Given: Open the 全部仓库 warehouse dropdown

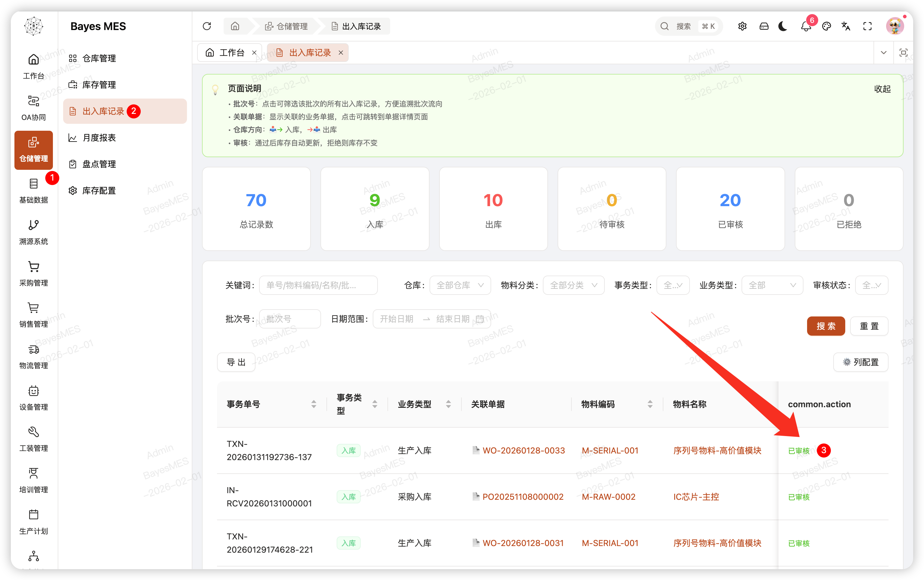Looking at the screenshot, I should [460, 285].
